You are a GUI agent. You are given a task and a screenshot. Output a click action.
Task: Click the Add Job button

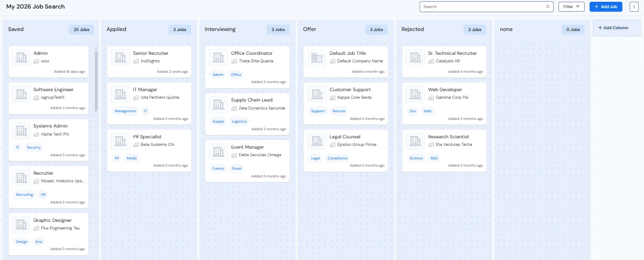click(x=606, y=6)
